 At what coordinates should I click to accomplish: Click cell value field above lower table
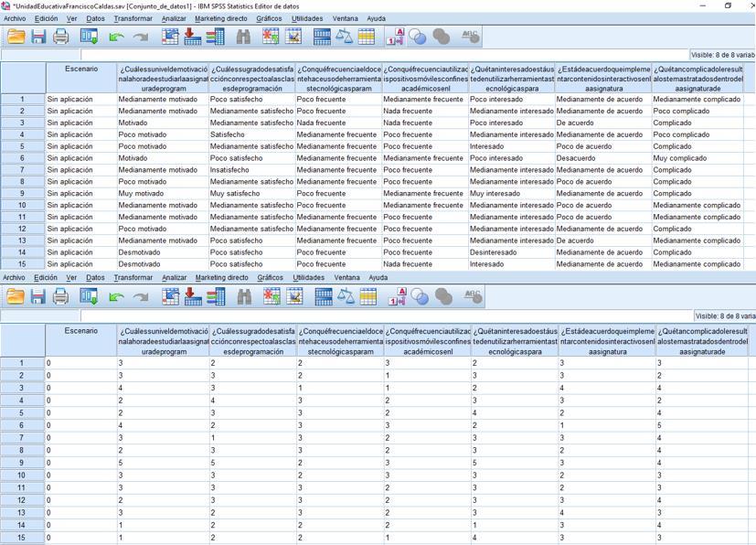click(386, 315)
